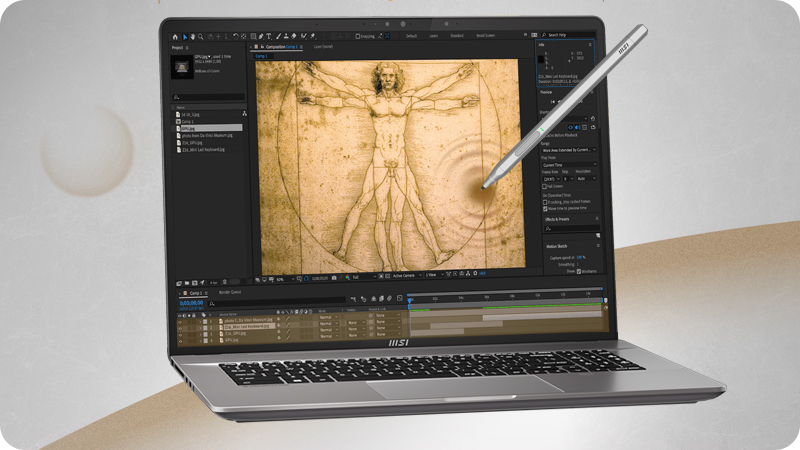This screenshot has width=800, height=450.
Task: Switch to the Learn workspace
Action: point(434,36)
